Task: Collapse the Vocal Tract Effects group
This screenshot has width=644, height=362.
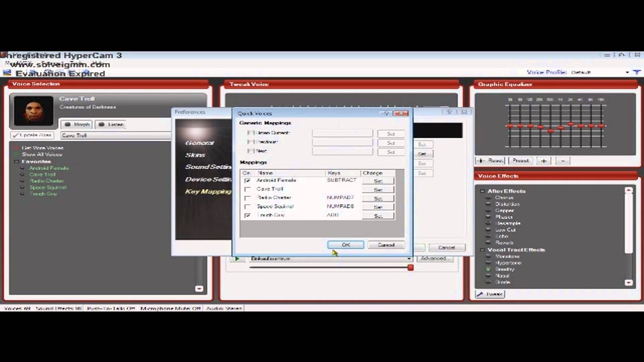Action: point(482,250)
